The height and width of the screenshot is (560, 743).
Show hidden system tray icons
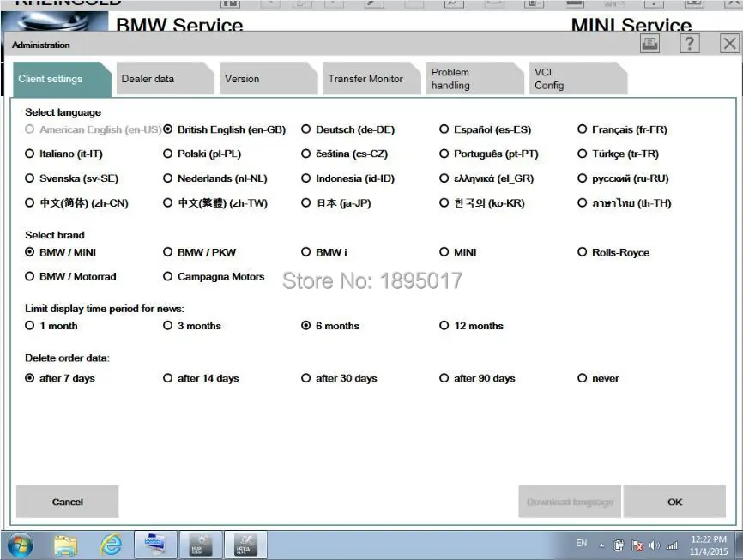(601, 545)
